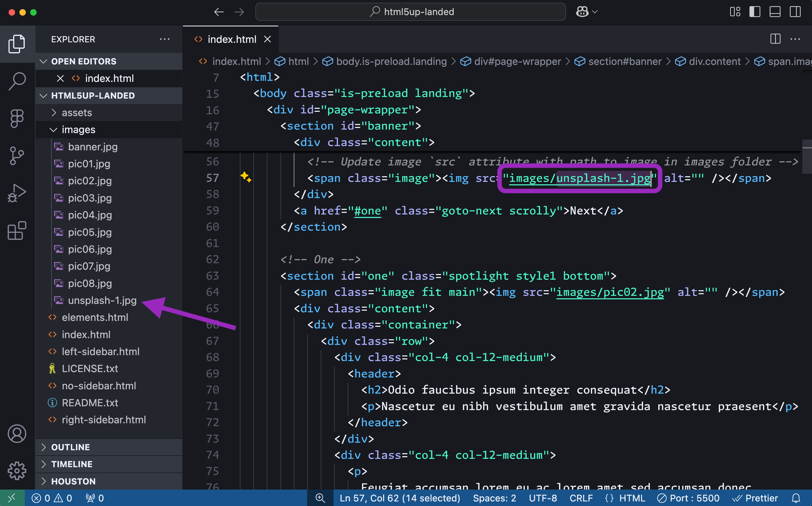812x506 pixels.
Task: Open the Source Control view
Action: [x=17, y=156]
